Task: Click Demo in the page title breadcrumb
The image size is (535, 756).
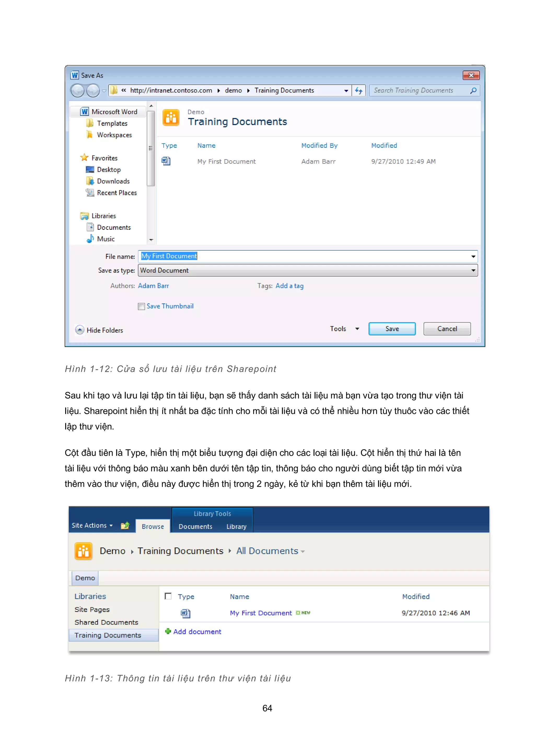Action: pos(112,551)
